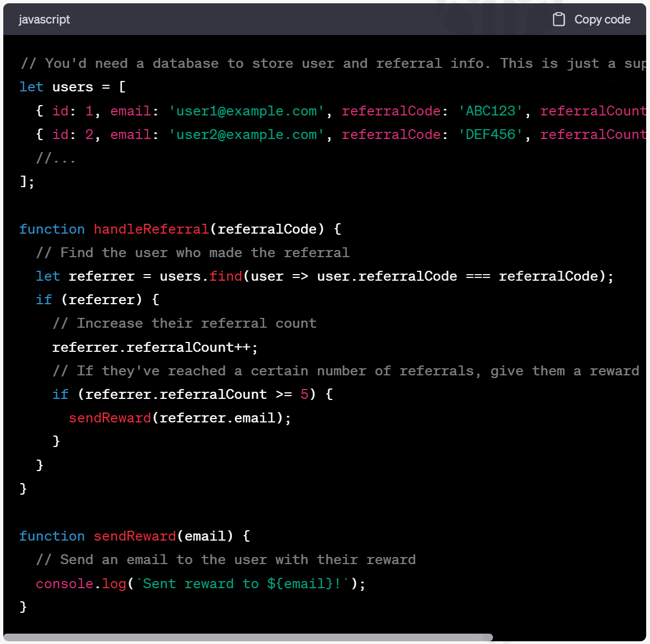Click the empty scrollbar track right of the thumb
This screenshot has width=650, height=644.
coord(569,637)
